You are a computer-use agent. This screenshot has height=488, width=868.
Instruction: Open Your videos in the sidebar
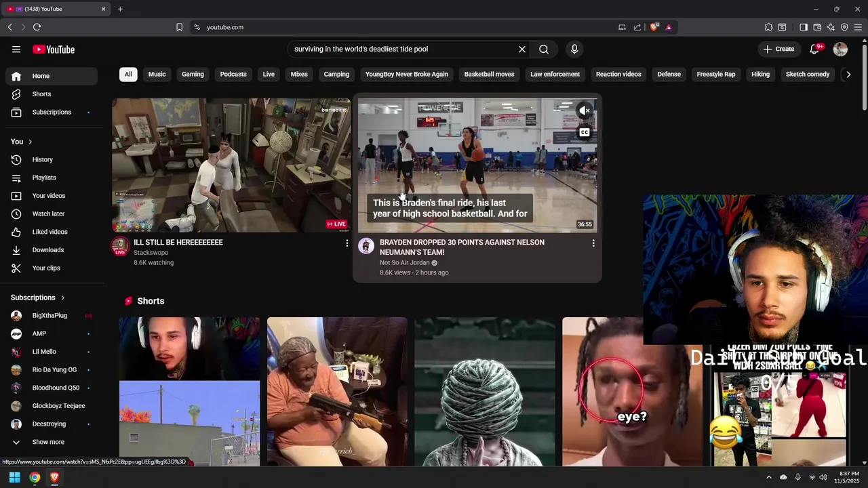point(52,196)
